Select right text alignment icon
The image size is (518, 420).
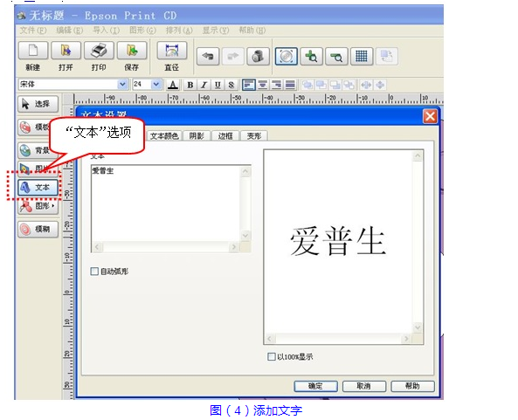pyautogui.click(x=277, y=85)
